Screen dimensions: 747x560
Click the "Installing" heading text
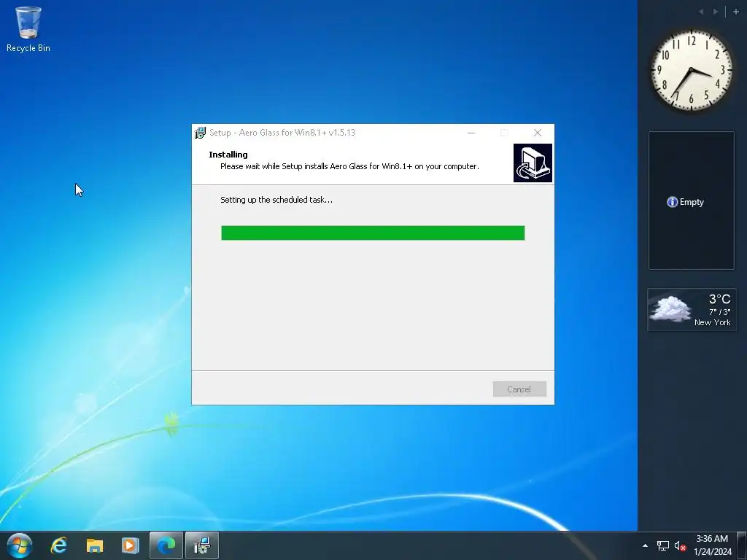point(228,155)
